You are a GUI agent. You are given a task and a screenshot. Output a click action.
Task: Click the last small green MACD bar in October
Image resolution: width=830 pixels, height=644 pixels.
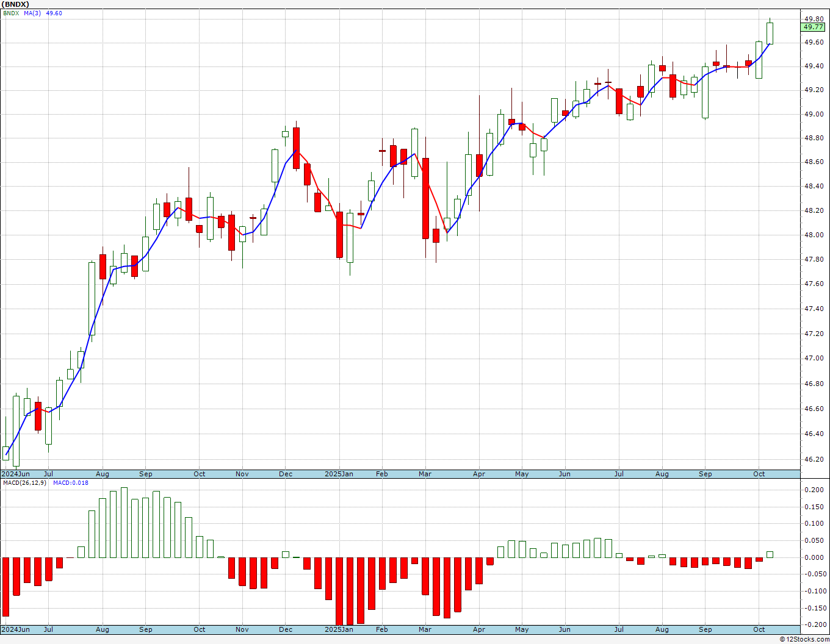pos(770,554)
